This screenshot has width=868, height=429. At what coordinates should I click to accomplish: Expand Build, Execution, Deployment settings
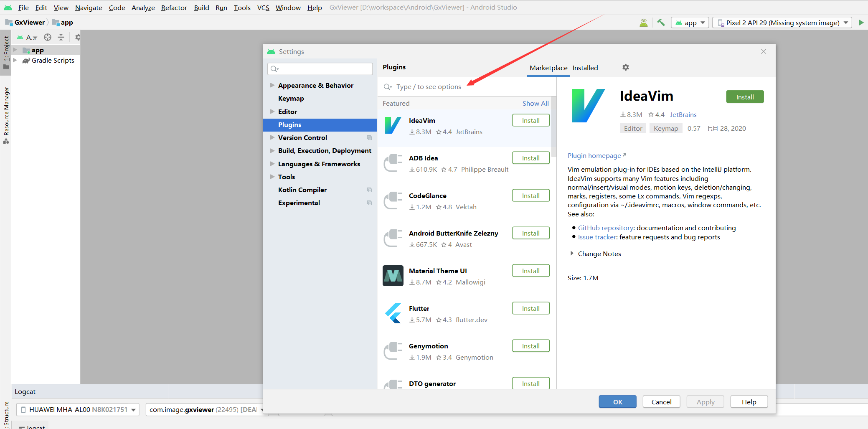pyautogui.click(x=272, y=150)
